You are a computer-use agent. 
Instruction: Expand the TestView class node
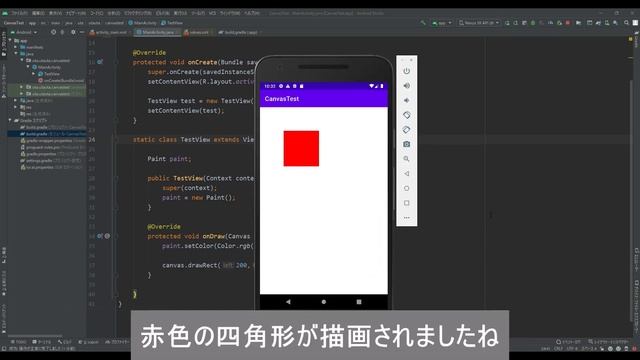click(x=33, y=74)
